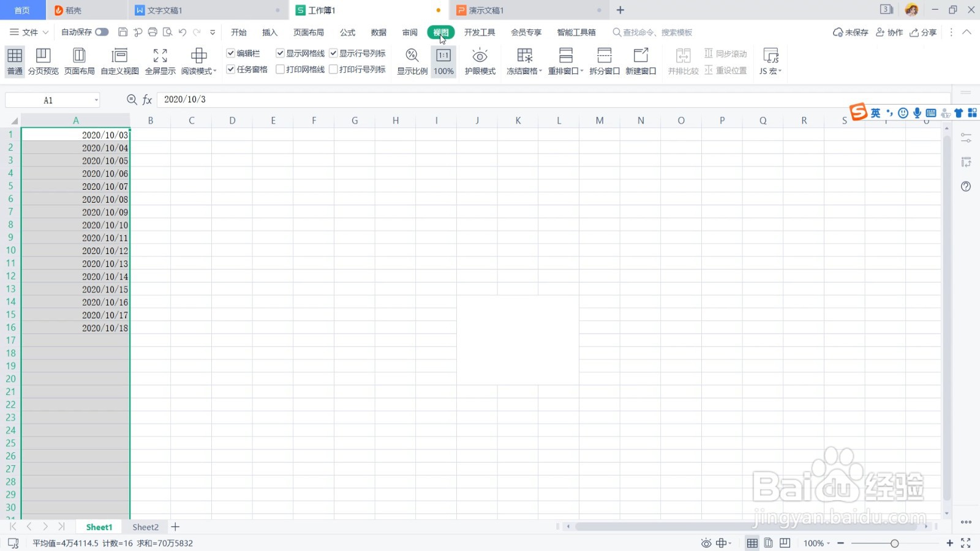The width and height of the screenshot is (980, 551).
Task: Activate Reading Mode crosshair
Action: point(198,56)
